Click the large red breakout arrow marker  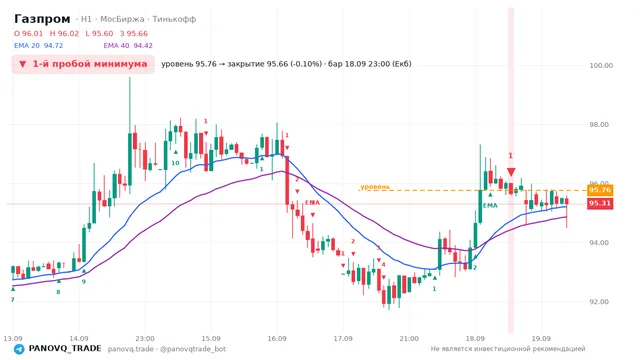[x=511, y=172]
